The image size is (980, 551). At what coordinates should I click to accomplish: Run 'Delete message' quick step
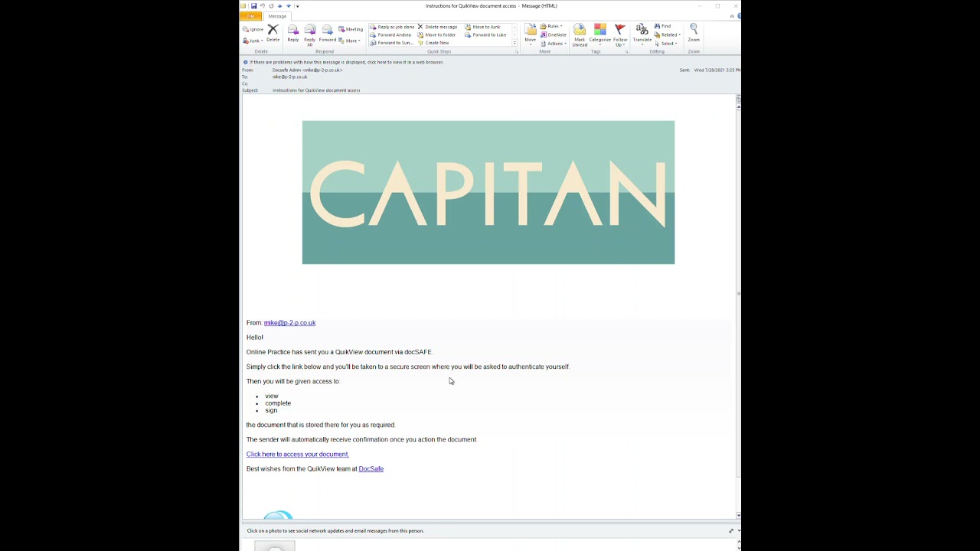[x=437, y=27]
